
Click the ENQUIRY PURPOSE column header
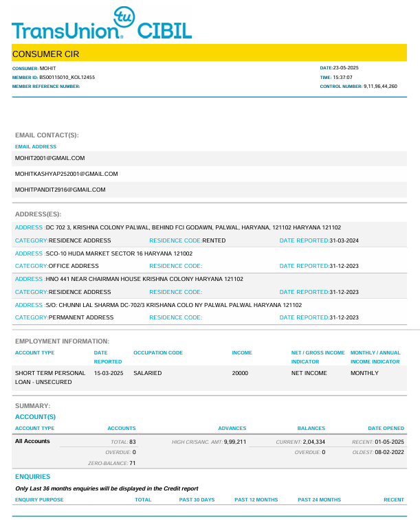[39, 499]
